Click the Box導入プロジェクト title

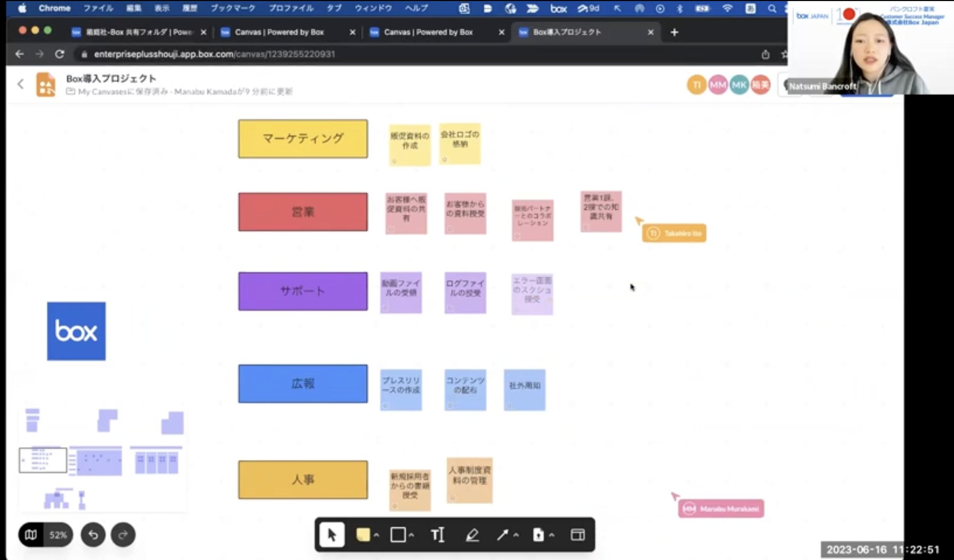click(111, 78)
